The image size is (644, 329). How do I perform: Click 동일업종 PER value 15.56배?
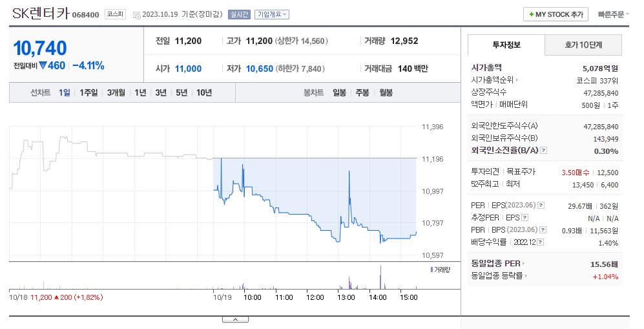pyautogui.click(x=604, y=264)
